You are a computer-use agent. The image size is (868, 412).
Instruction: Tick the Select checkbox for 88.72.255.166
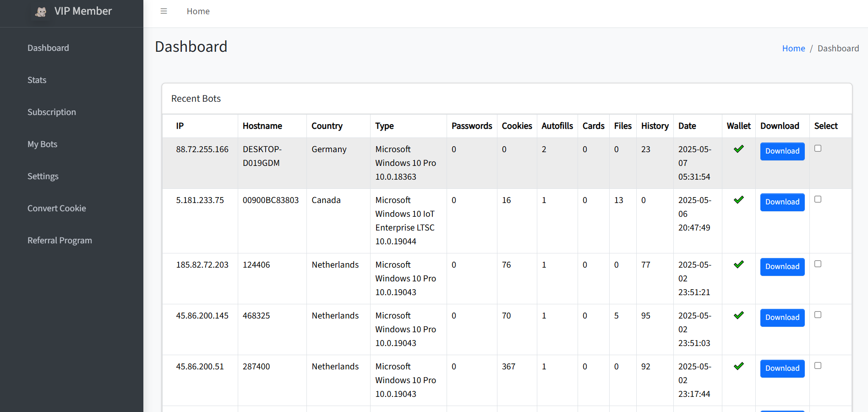point(818,148)
